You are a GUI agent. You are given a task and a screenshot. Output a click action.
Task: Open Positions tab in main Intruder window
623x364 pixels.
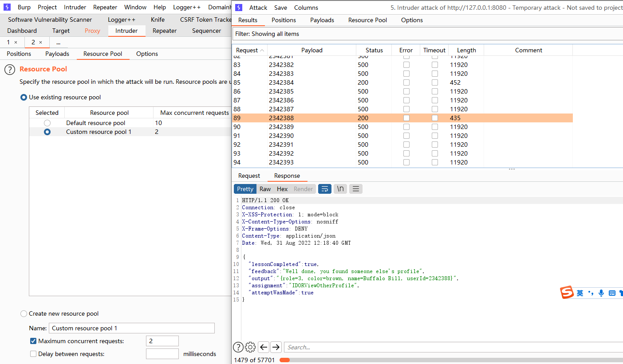[19, 54]
